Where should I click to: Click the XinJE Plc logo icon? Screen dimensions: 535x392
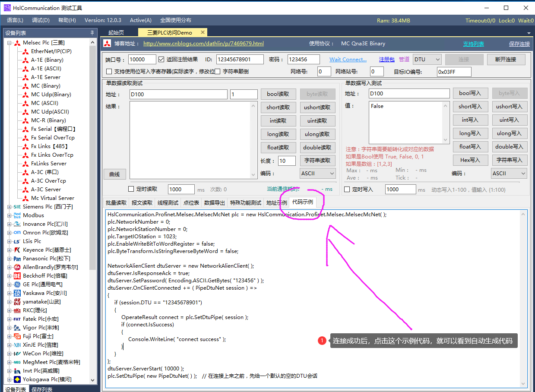click(17, 345)
